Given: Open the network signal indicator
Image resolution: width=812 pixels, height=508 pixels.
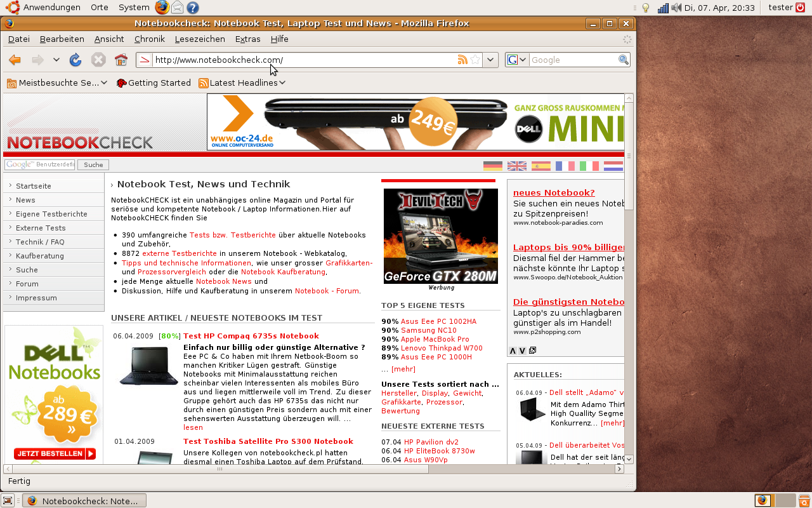Looking at the screenshot, I should 663,8.
